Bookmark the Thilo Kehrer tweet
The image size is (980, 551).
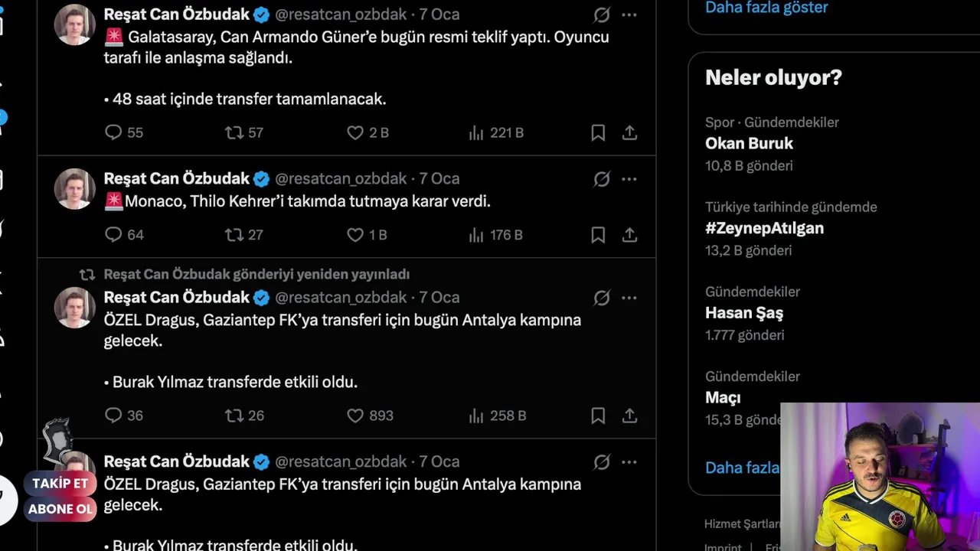point(598,235)
